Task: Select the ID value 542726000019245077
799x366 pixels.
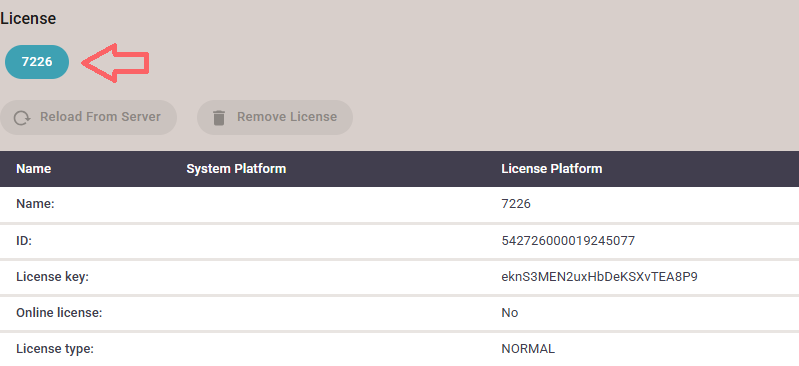Action: pyautogui.click(x=568, y=241)
